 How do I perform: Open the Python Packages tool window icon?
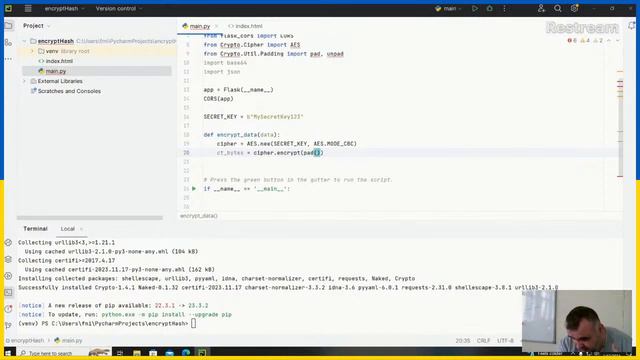8,260
